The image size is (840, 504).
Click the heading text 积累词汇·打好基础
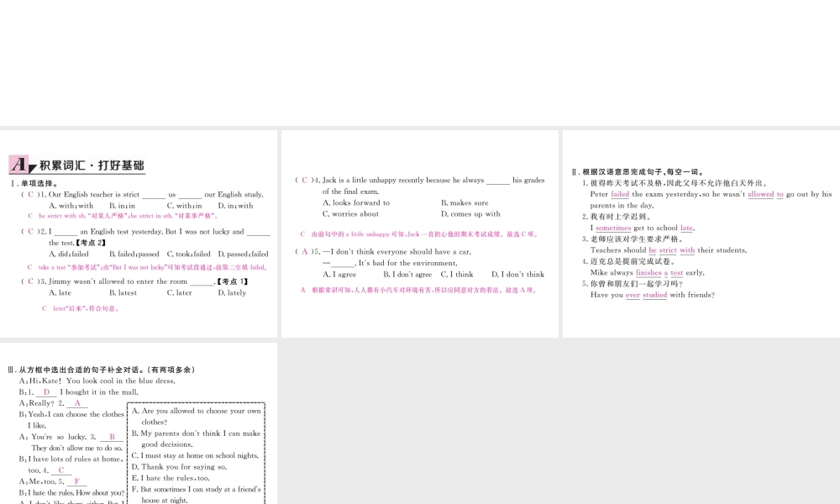point(92,165)
